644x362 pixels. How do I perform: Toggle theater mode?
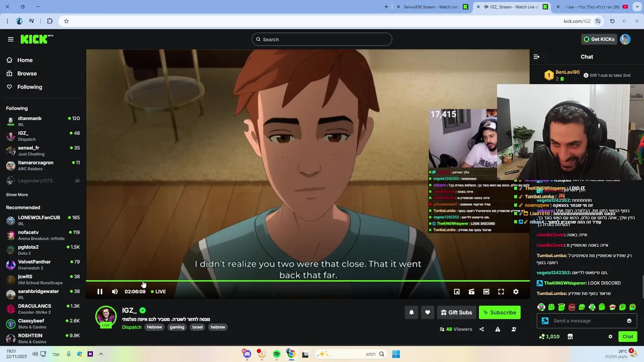click(x=486, y=292)
